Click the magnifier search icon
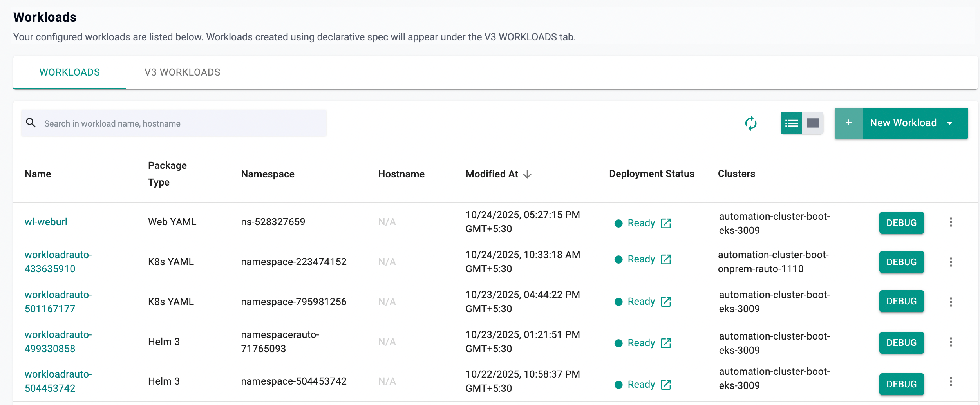The height and width of the screenshot is (405, 980). pyautogui.click(x=31, y=123)
